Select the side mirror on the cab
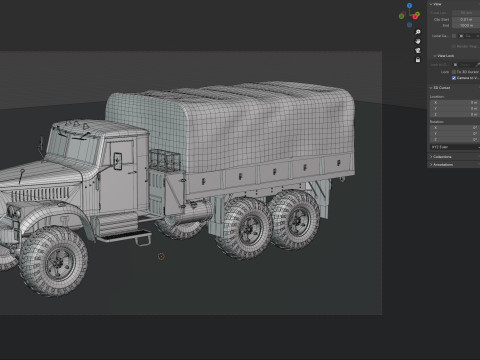 click(x=118, y=161)
